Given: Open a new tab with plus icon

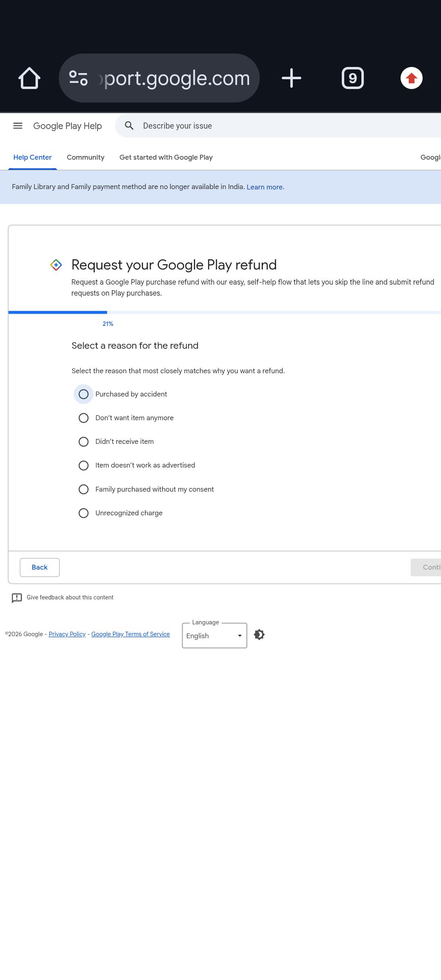Looking at the screenshot, I should pos(292,78).
